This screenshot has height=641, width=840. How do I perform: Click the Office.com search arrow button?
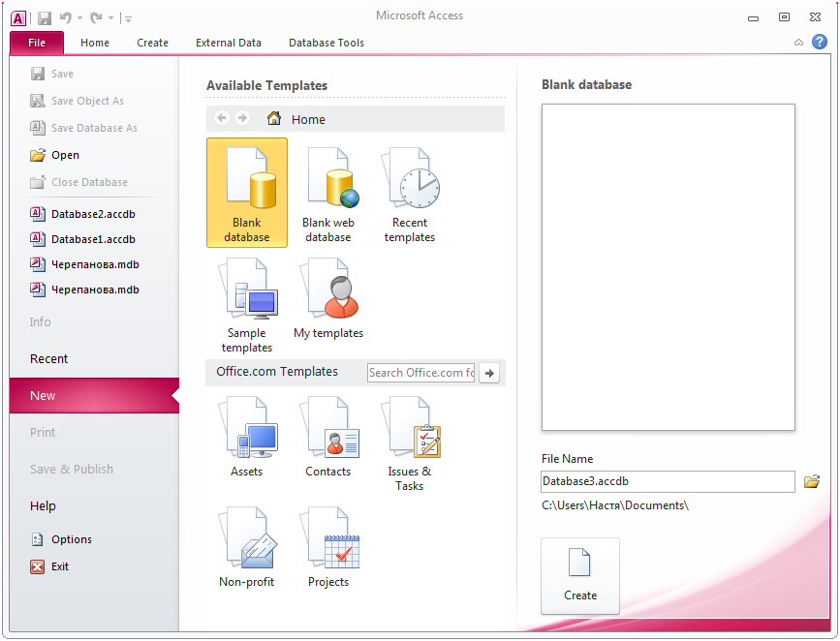(489, 373)
